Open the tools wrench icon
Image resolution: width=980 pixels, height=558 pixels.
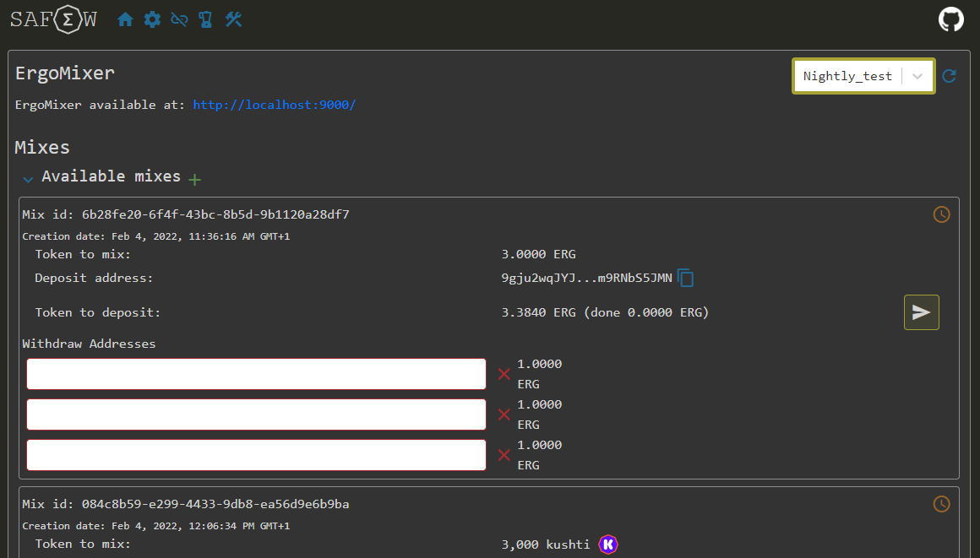tap(233, 19)
